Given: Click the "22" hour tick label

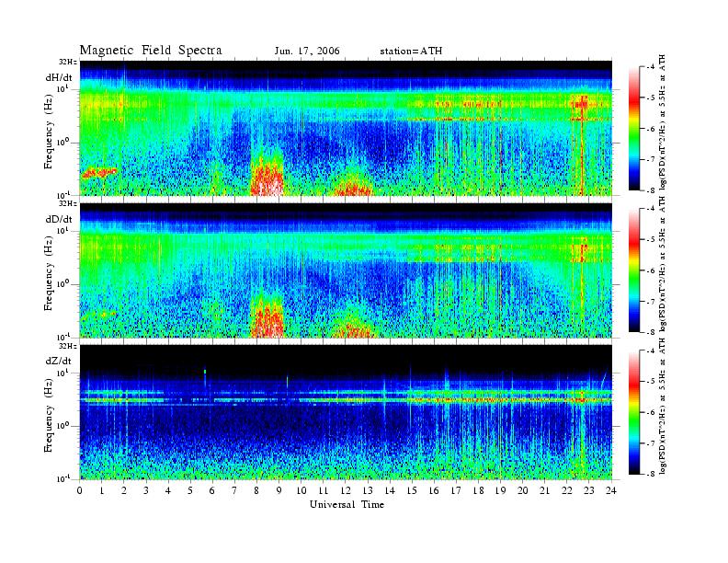Looking at the screenshot, I should (567, 490).
